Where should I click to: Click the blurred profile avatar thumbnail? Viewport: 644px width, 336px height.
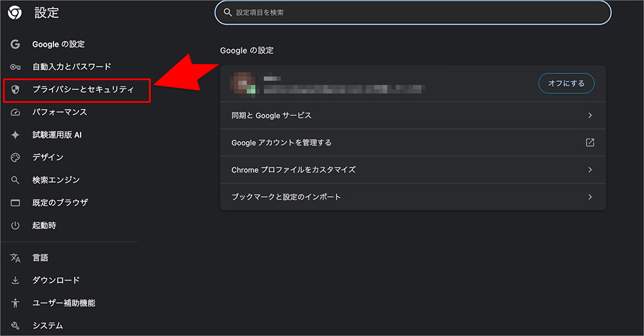[243, 84]
